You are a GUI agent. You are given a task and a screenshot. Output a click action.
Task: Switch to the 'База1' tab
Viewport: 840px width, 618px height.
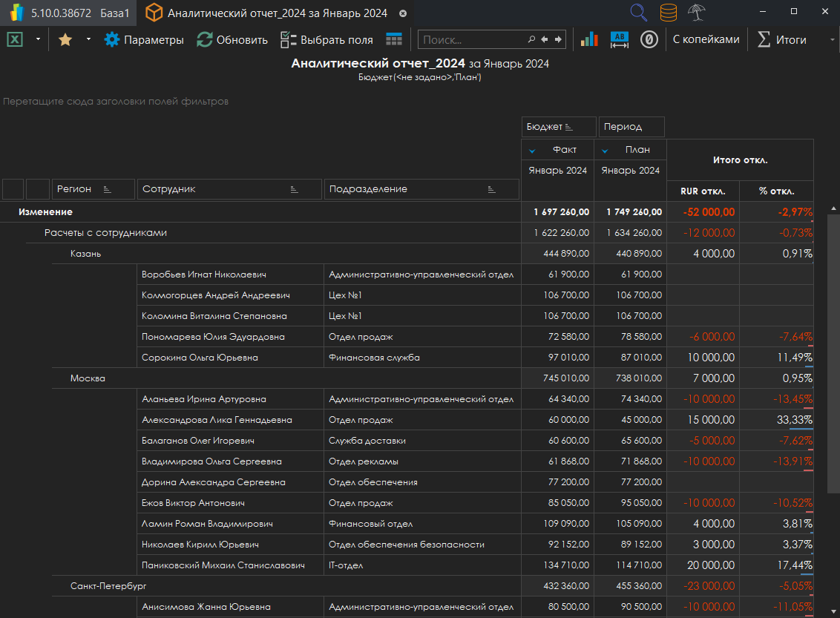click(x=115, y=13)
